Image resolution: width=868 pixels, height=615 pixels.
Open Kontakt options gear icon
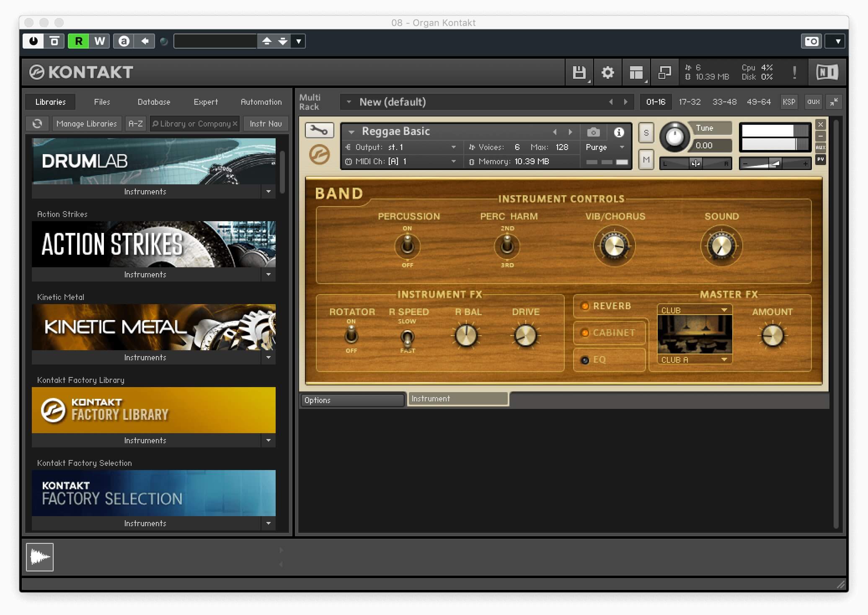point(607,72)
